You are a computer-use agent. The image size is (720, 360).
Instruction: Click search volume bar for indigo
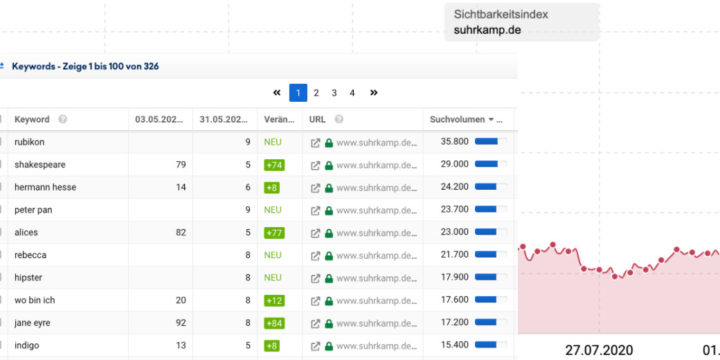[x=491, y=345]
